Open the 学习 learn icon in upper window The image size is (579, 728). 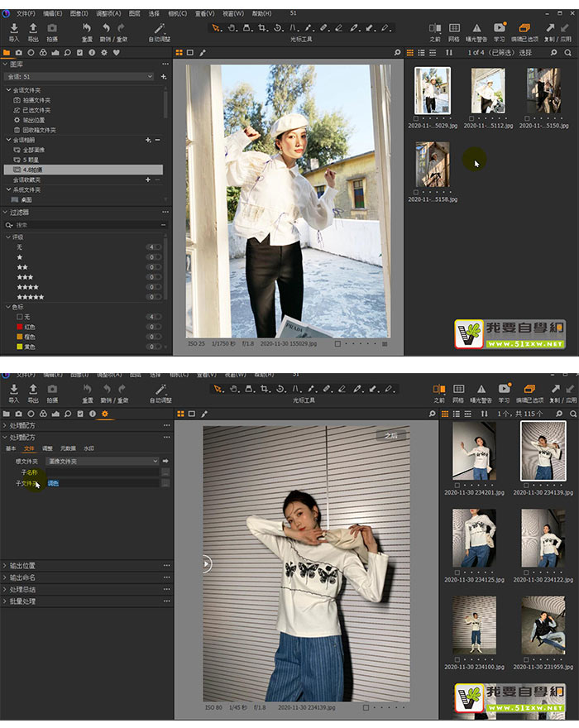[500, 27]
